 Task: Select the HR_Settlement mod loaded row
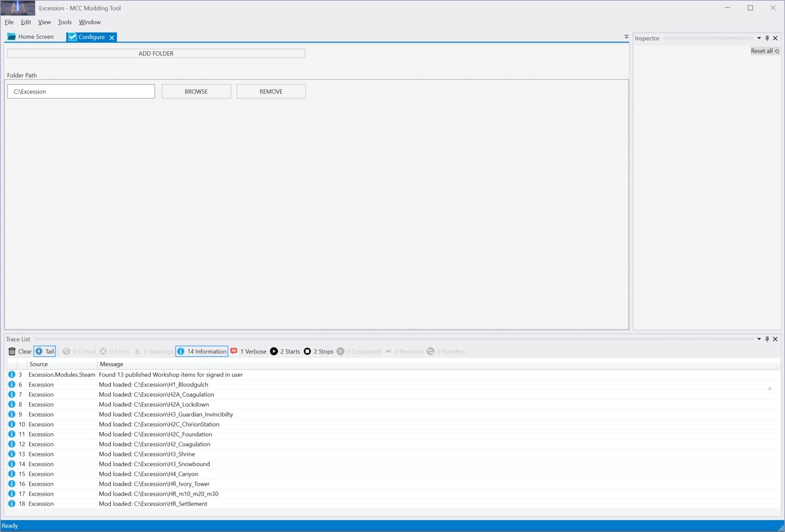393,504
